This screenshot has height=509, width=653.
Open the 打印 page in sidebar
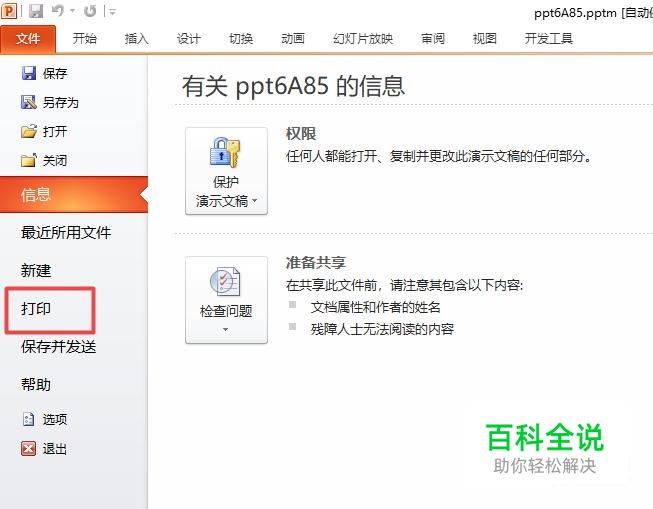[36, 309]
